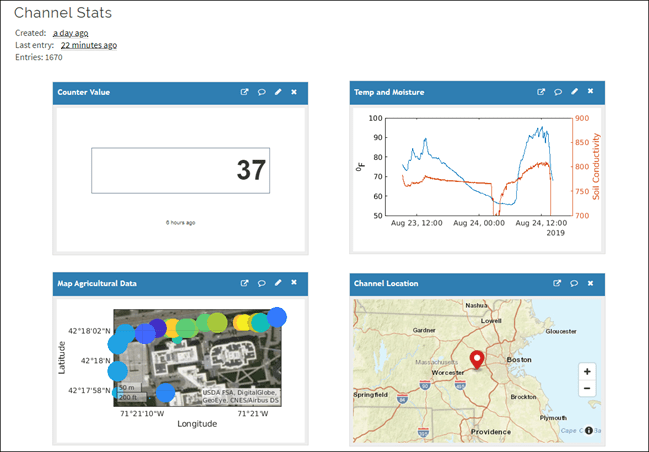Click the 'Aug 24, 00:00' axis tick label
The image size is (649, 452).
479,223
